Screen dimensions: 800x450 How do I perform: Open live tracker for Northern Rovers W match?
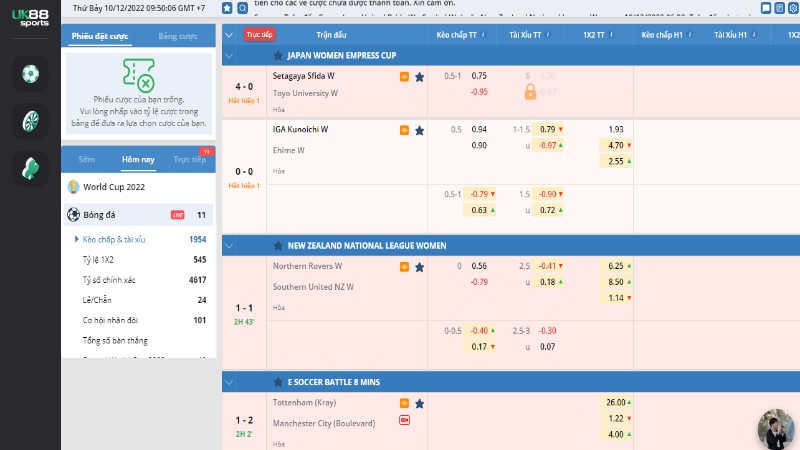click(x=404, y=267)
